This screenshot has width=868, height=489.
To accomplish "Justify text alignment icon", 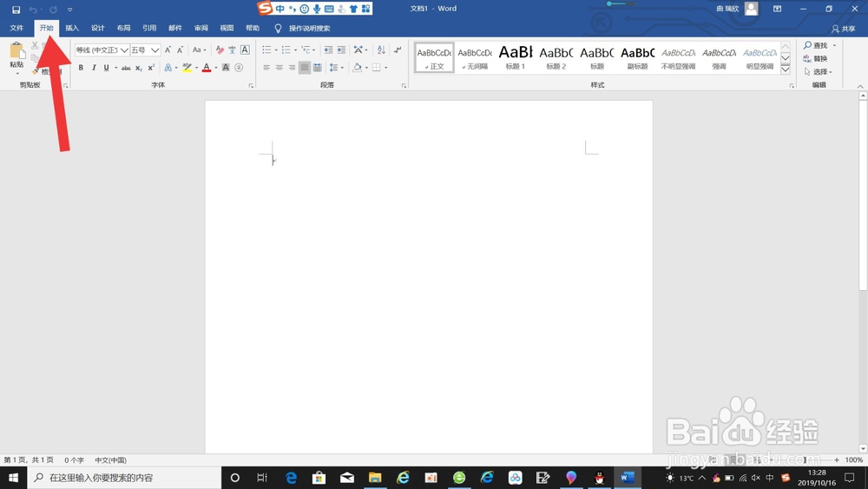I will click(305, 68).
